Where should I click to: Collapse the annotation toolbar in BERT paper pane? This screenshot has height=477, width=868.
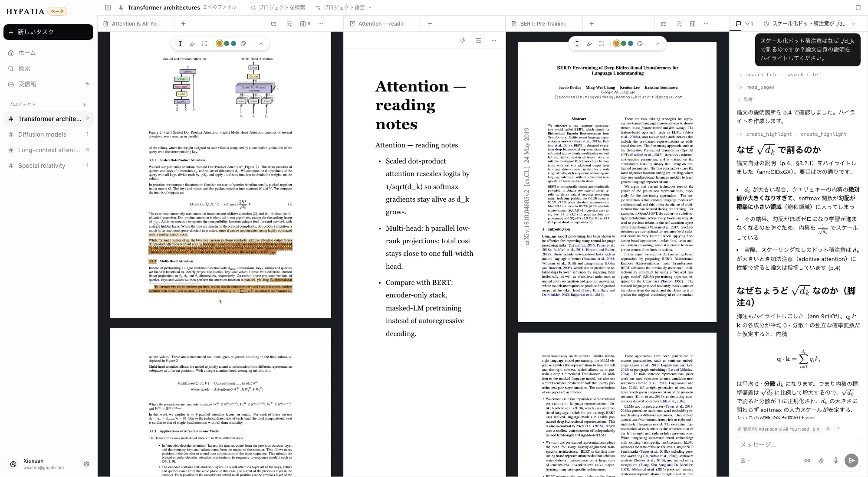[658, 43]
